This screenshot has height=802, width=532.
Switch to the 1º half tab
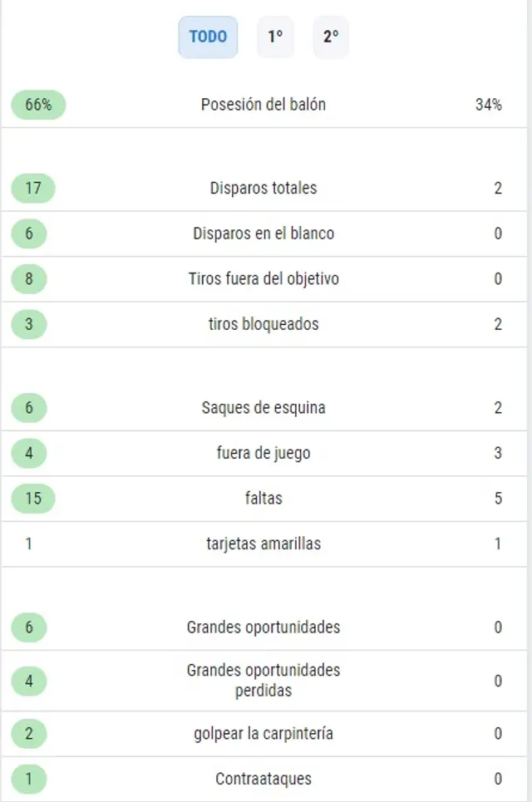click(275, 37)
